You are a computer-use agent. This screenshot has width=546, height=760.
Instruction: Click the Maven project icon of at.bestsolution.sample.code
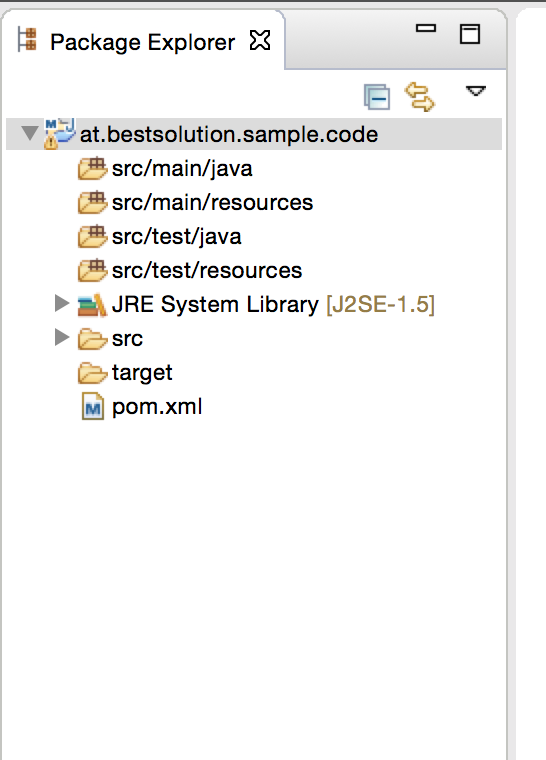pos(59,133)
